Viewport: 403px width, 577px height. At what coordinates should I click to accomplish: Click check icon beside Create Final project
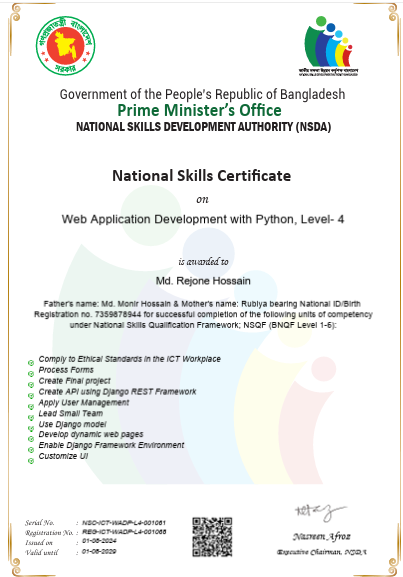point(31,385)
